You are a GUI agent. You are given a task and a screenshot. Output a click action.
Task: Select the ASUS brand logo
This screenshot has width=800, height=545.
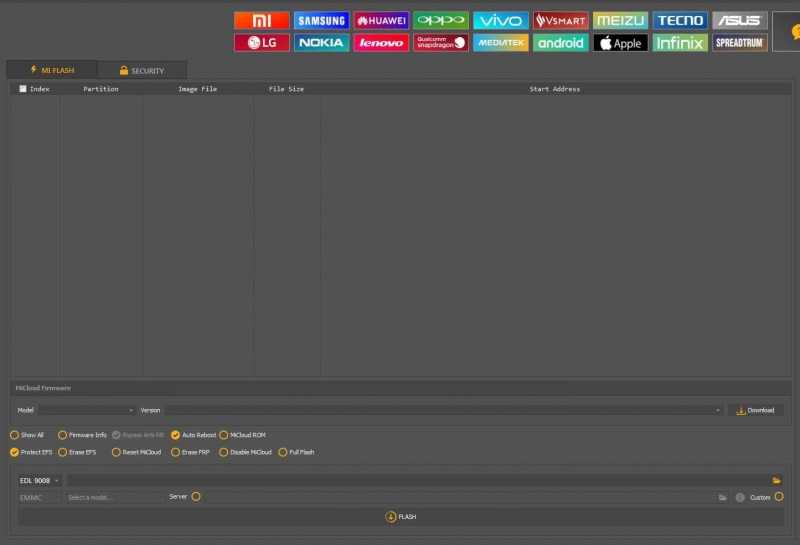740,20
